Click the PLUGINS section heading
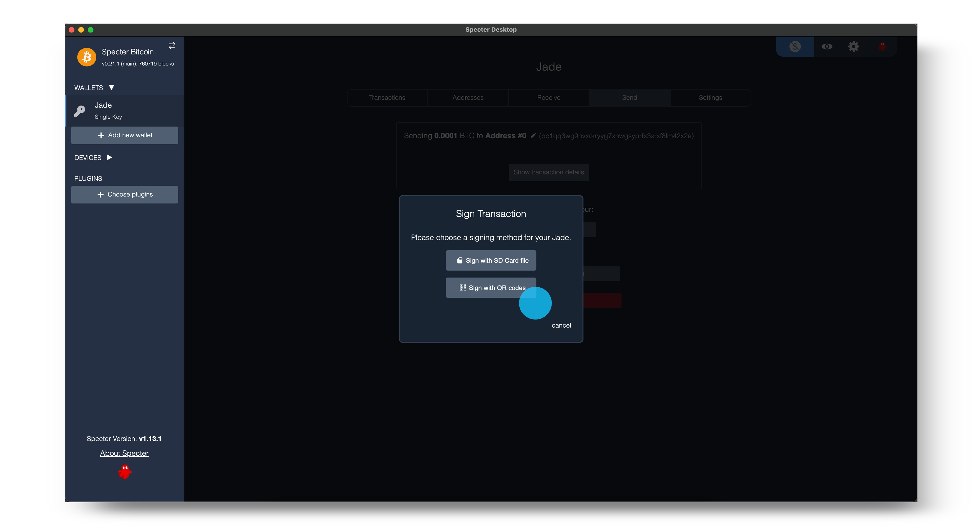This screenshot has width=980, height=528. (88, 179)
